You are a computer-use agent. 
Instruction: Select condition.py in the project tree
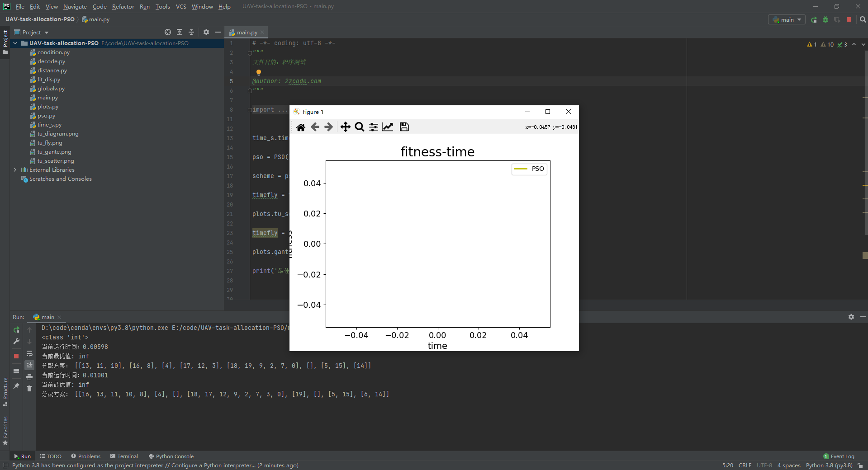coord(53,52)
